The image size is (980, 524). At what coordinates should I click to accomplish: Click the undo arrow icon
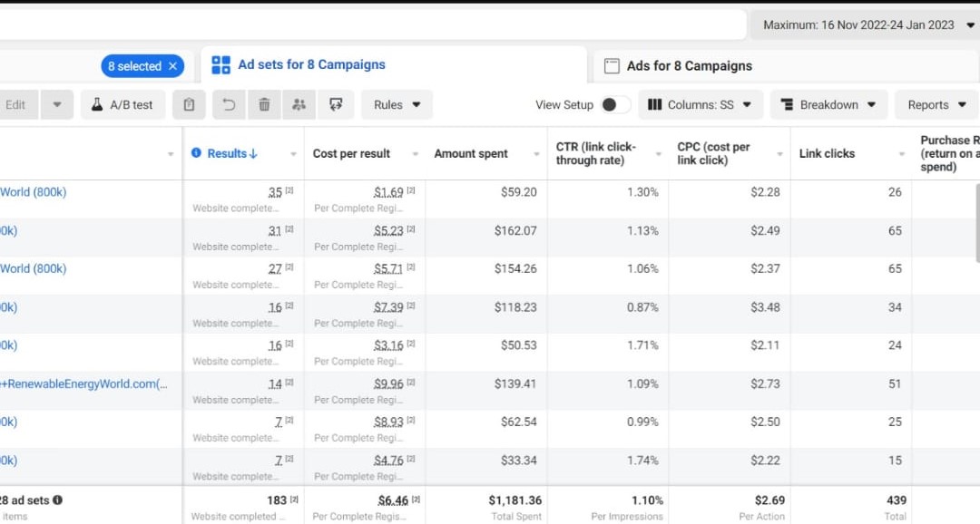(x=229, y=105)
